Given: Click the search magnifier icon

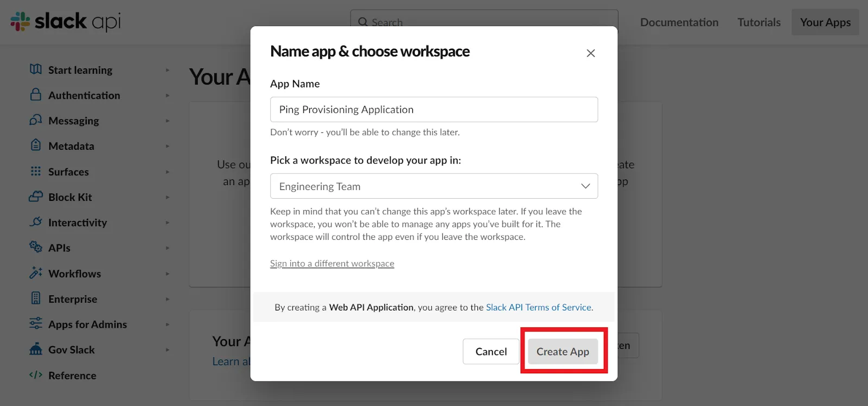Looking at the screenshot, I should coord(363,22).
